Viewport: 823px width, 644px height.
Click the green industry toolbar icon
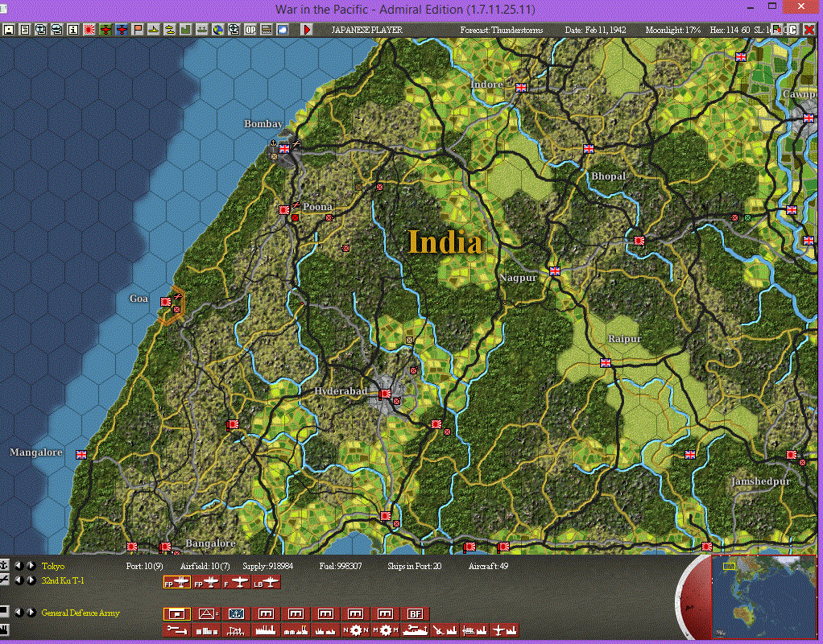tap(186, 30)
